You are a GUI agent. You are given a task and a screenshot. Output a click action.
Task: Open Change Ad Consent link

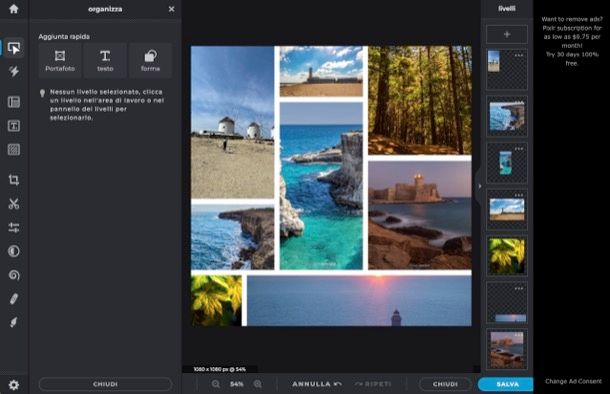coord(573,381)
